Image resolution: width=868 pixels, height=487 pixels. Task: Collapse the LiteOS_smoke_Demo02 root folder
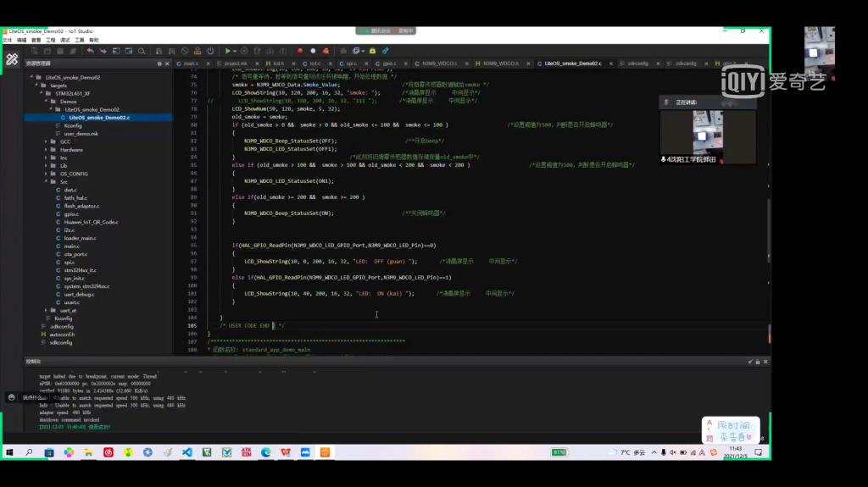click(31, 77)
